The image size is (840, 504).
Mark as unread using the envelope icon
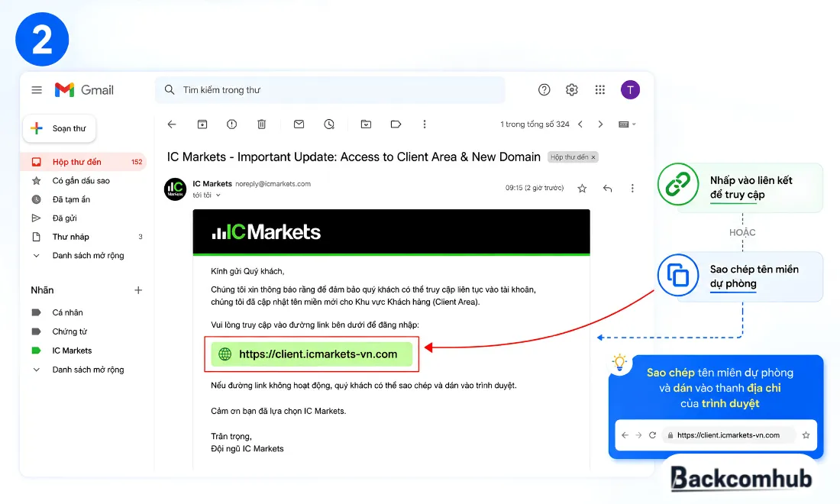pyautogui.click(x=299, y=124)
